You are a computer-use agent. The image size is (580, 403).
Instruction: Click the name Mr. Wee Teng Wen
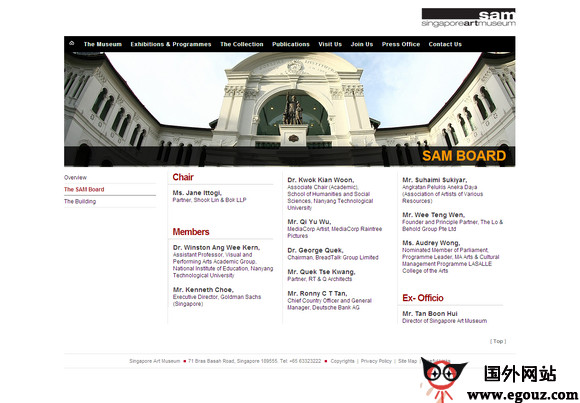434,215
